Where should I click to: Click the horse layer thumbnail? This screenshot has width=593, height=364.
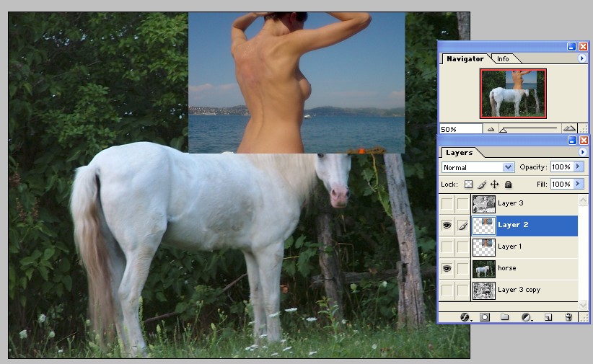483,269
